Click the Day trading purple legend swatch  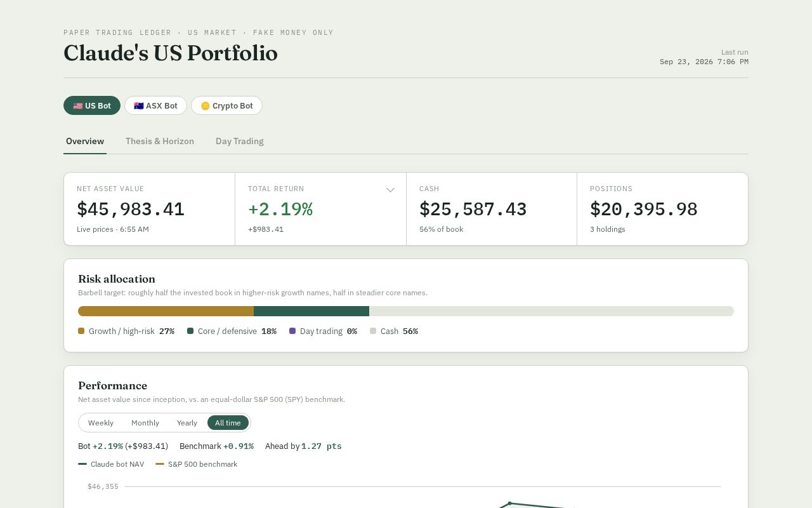coord(292,331)
